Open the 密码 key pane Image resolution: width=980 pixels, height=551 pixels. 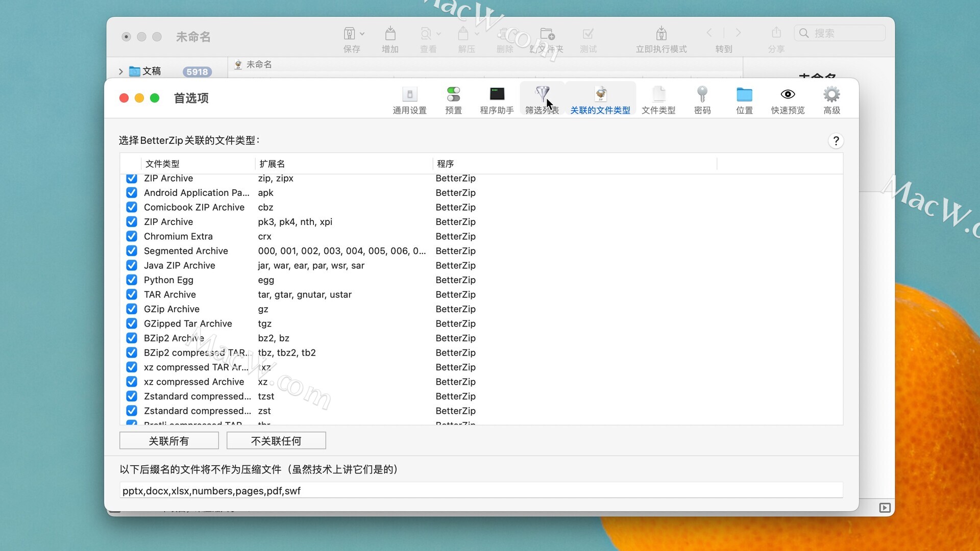(702, 99)
